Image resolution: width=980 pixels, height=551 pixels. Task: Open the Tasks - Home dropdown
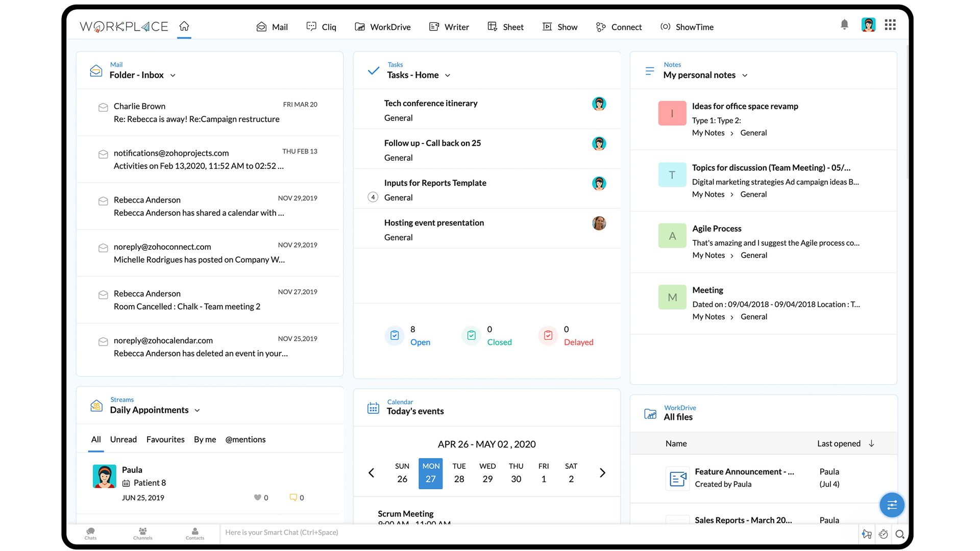(448, 75)
